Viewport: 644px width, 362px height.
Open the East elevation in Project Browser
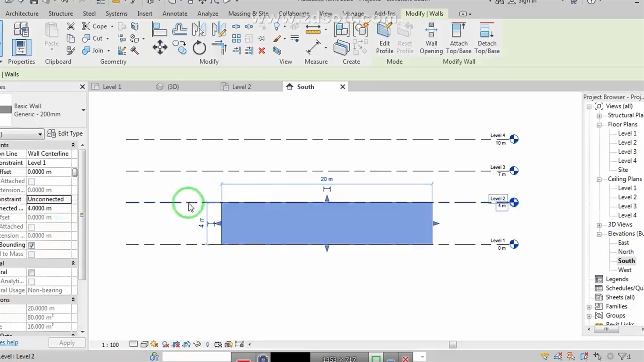(623, 243)
